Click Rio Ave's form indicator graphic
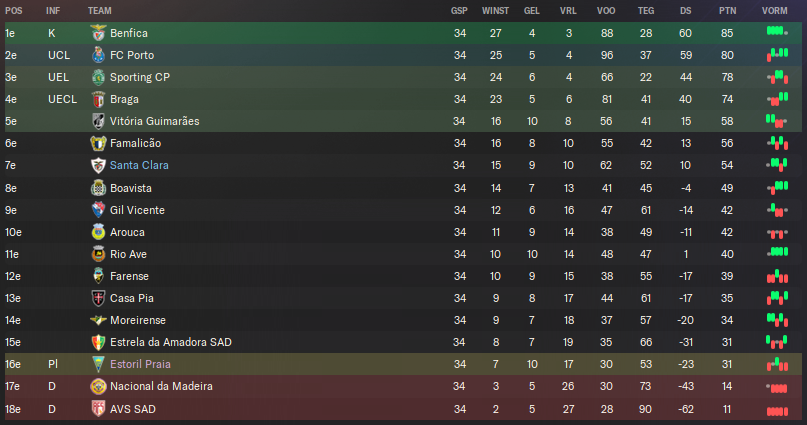The image size is (807, 425). (777, 252)
